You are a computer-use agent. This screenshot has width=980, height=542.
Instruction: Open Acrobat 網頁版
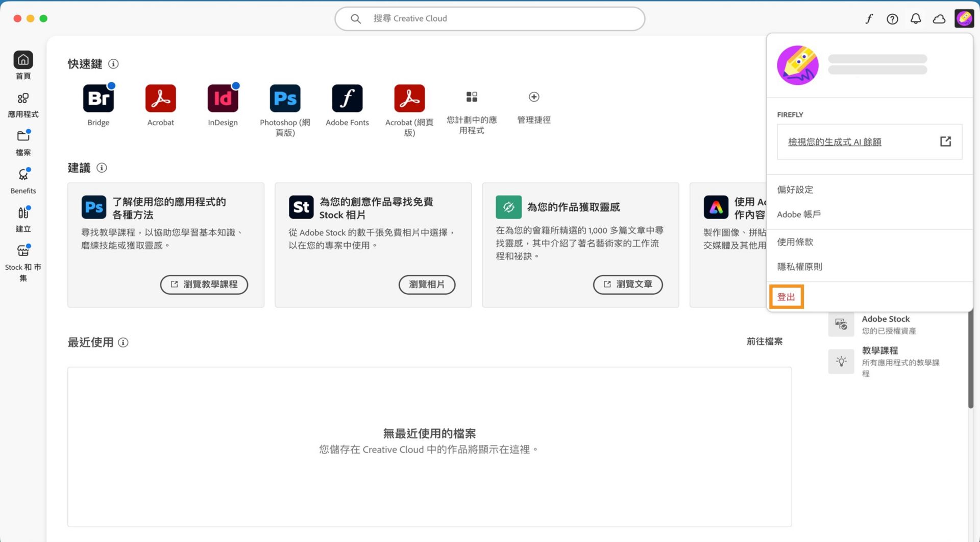pos(409,98)
